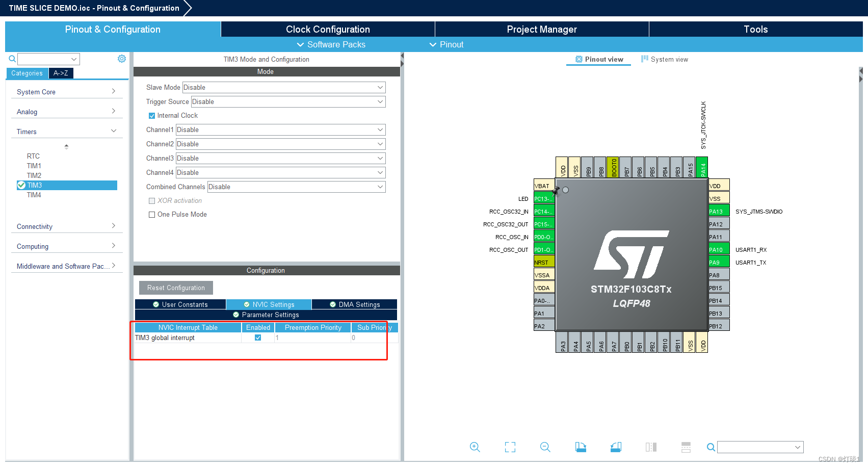Select TIM4 in Timers list
The height and width of the screenshot is (467, 868).
point(34,195)
